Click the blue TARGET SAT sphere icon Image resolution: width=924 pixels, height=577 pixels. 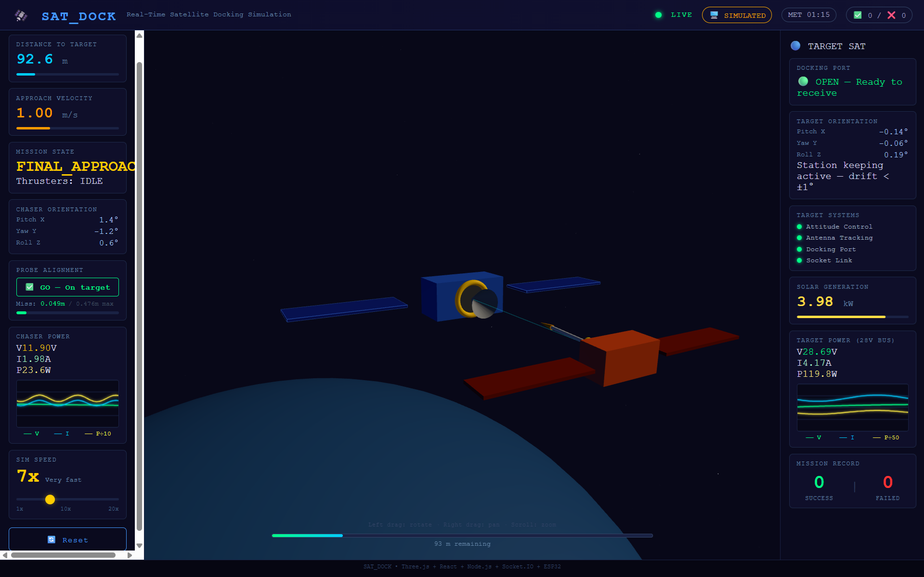click(x=795, y=46)
